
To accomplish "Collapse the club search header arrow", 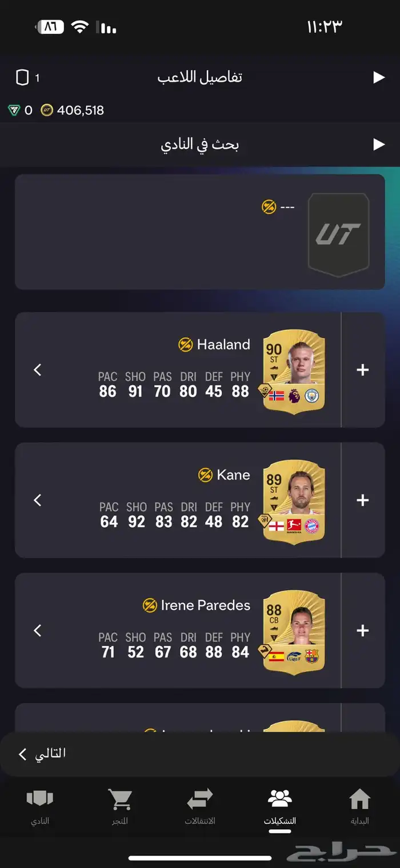I will point(379,145).
